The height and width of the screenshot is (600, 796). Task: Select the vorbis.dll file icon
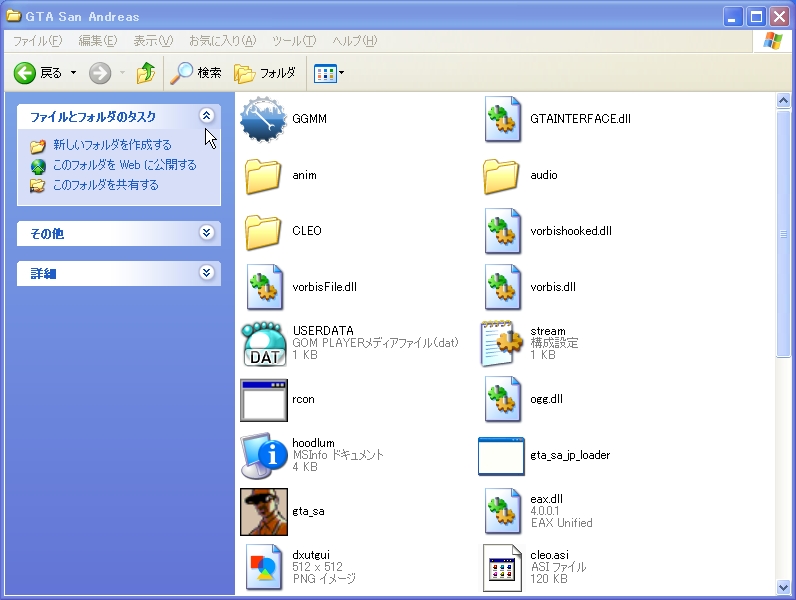coord(502,287)
